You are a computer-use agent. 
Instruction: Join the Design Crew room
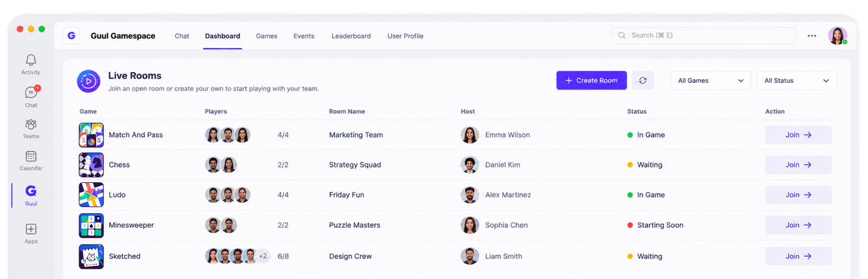coord(798,256)
